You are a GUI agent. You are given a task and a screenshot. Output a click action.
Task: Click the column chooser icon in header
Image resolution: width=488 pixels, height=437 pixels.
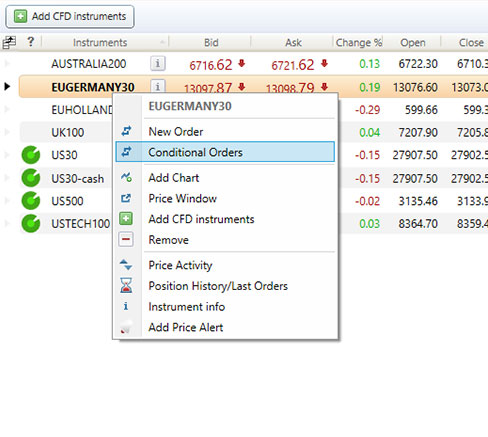(x=9, y=42)
